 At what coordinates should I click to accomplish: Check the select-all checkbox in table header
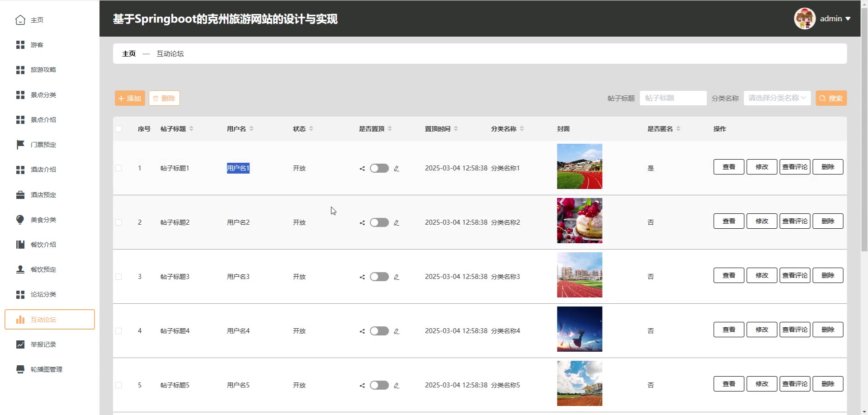118,129
